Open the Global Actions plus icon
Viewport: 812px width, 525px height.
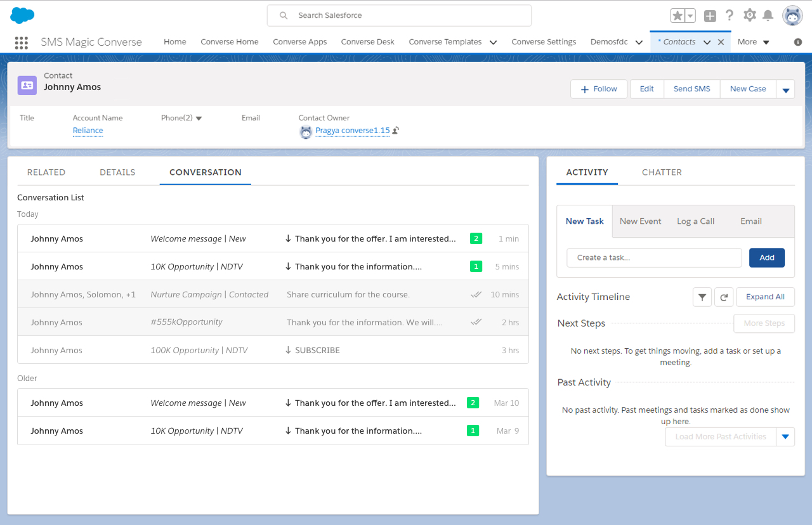[x=710, y=16]
